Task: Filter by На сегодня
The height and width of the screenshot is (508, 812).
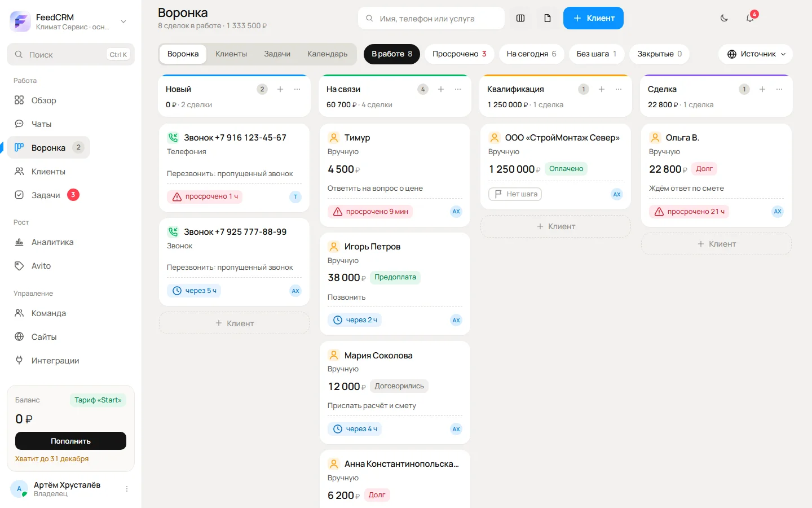Action: [531, 54]
